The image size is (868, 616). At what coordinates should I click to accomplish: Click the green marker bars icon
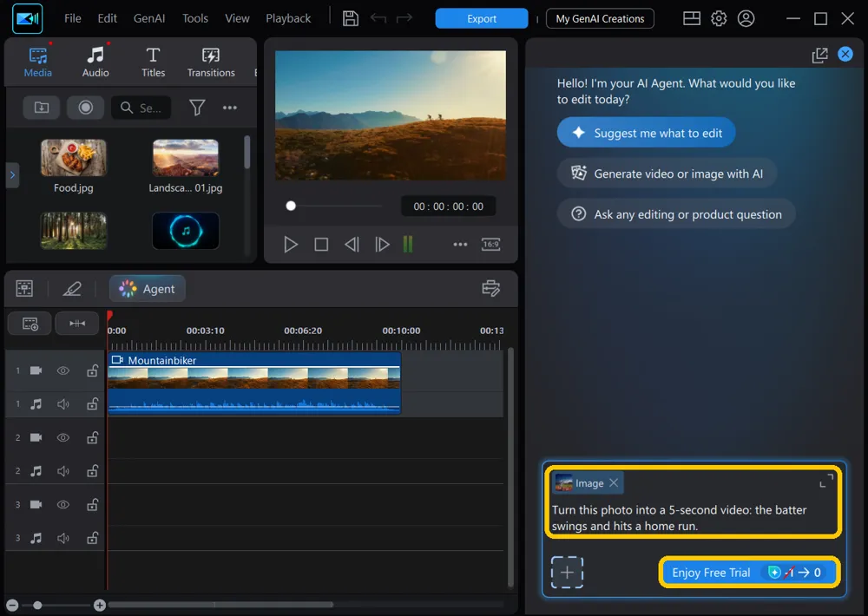pos(408,244)
